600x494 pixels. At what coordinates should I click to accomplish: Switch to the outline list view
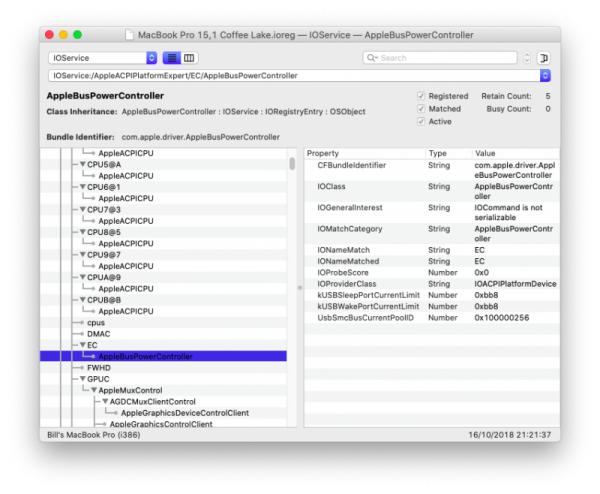point(172,59)
